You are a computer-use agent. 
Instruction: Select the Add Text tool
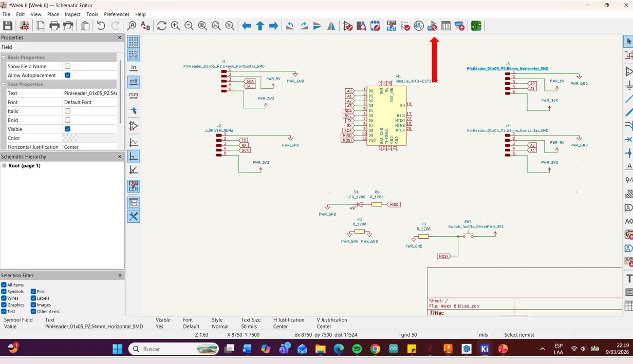click(628, 279)
